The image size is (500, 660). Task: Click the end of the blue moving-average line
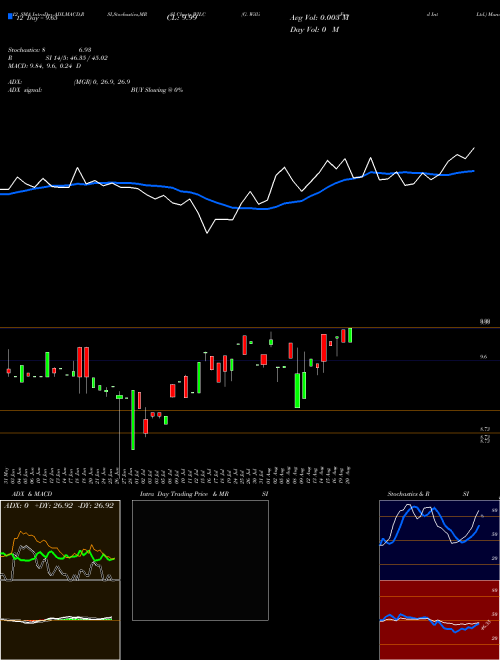(474, 171)
